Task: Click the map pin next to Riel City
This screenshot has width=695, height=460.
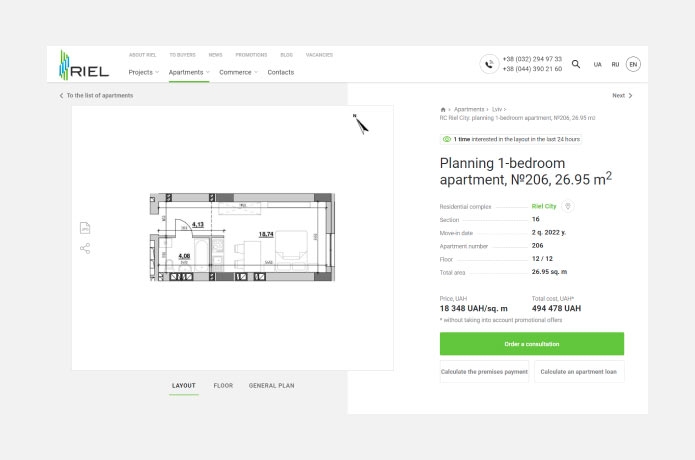Action: [x=568, y=206]
